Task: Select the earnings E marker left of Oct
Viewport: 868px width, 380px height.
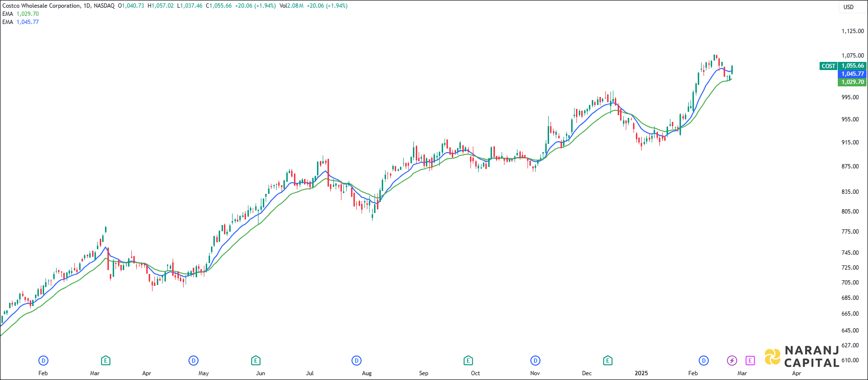Action: [468, 360]
